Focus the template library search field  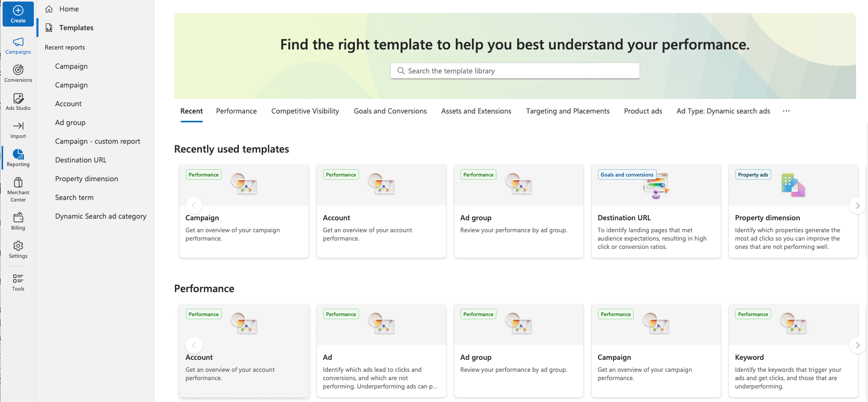[x=515, y=71]
